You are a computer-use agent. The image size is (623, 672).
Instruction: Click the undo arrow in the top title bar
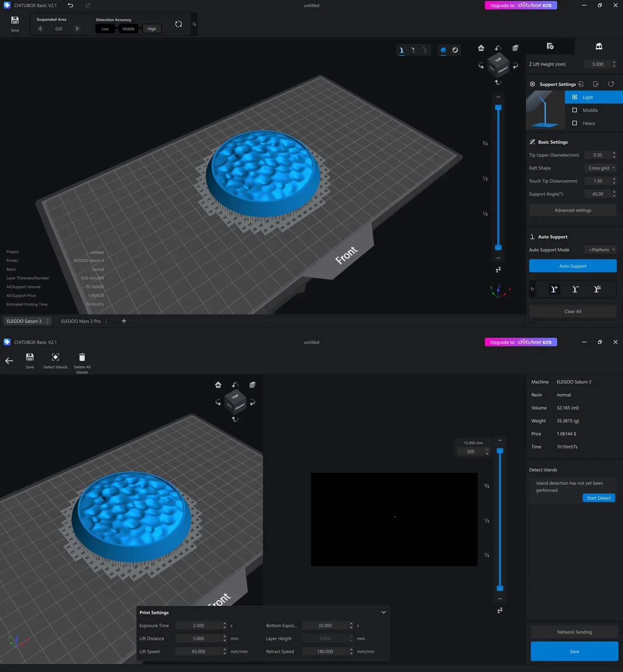point(70,5)
